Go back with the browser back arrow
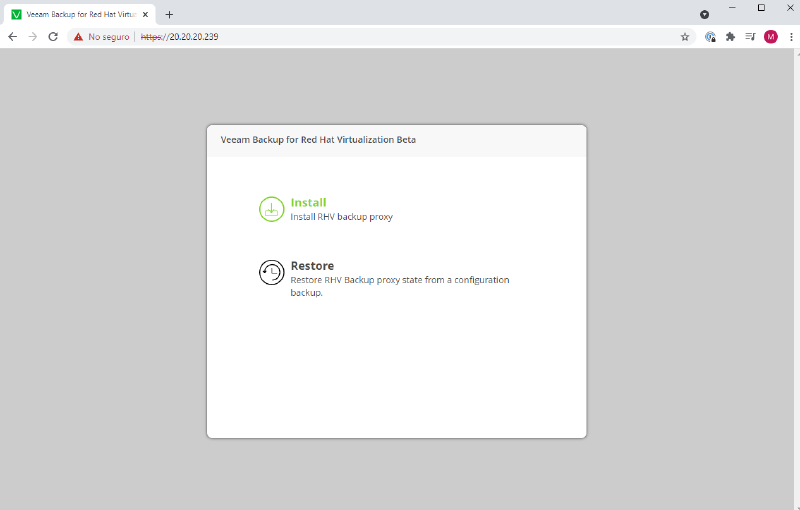Screen dimensions: 800x510 [x=13, y=37]
